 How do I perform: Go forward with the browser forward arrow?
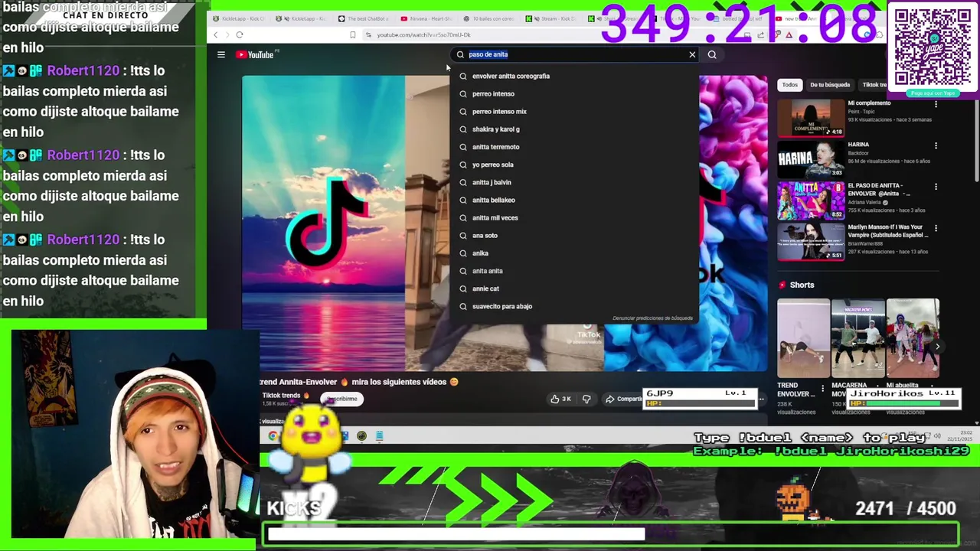pos(227,34)
